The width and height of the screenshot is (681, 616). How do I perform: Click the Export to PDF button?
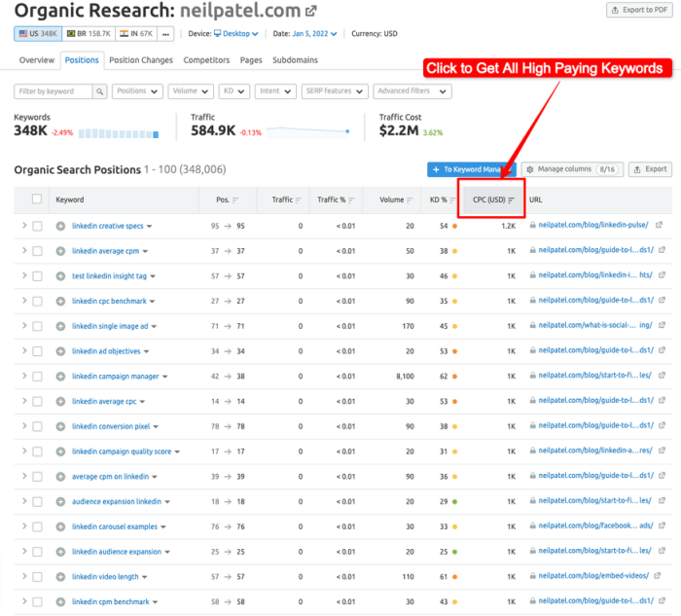click(x=639, y=10)
